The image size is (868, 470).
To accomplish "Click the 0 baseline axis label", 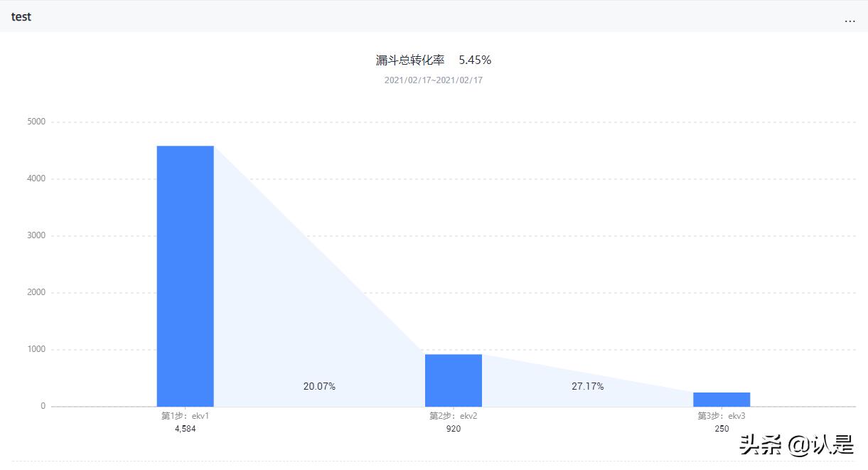I will [43, 405].
